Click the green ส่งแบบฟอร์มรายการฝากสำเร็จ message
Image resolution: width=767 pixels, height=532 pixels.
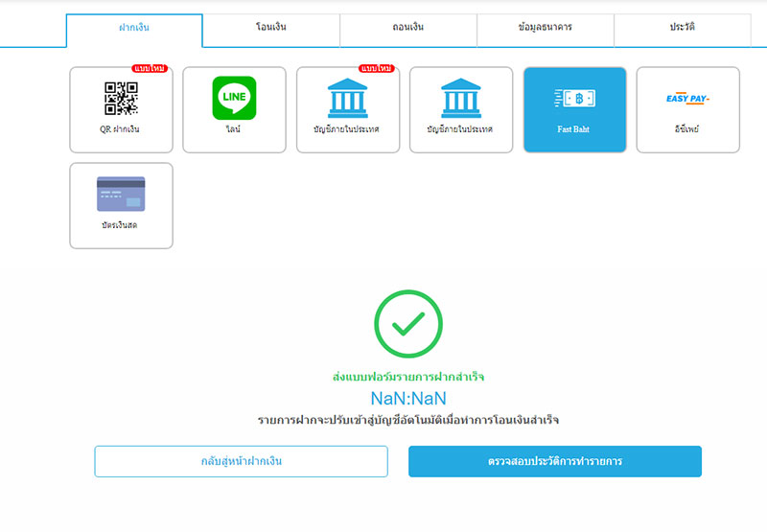pos(408,377)
